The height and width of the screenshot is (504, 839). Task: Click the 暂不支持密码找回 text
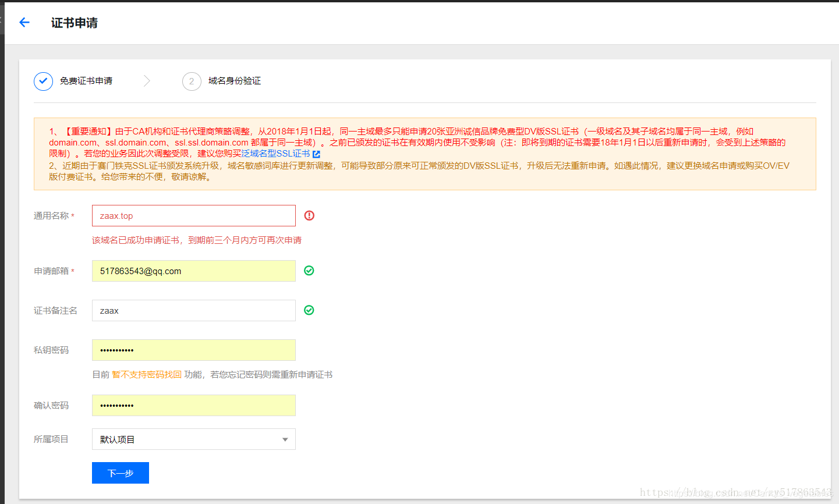(147, 375)
